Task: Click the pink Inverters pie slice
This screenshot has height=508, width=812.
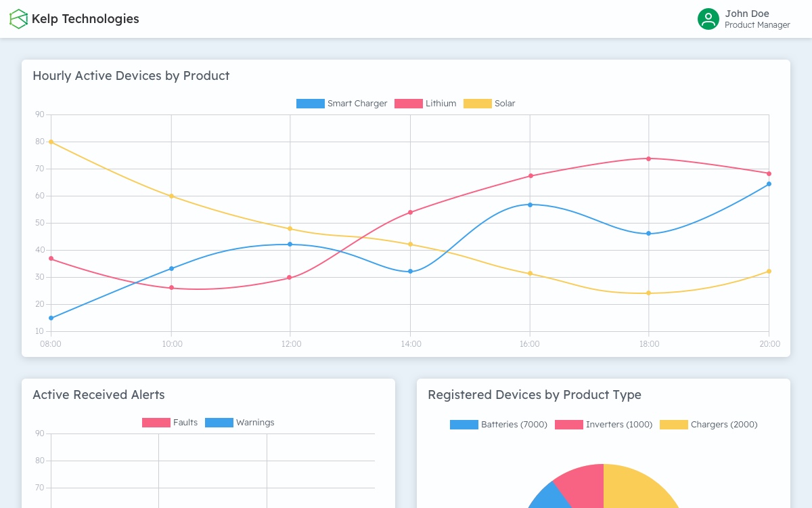Action: pos(583,482)
